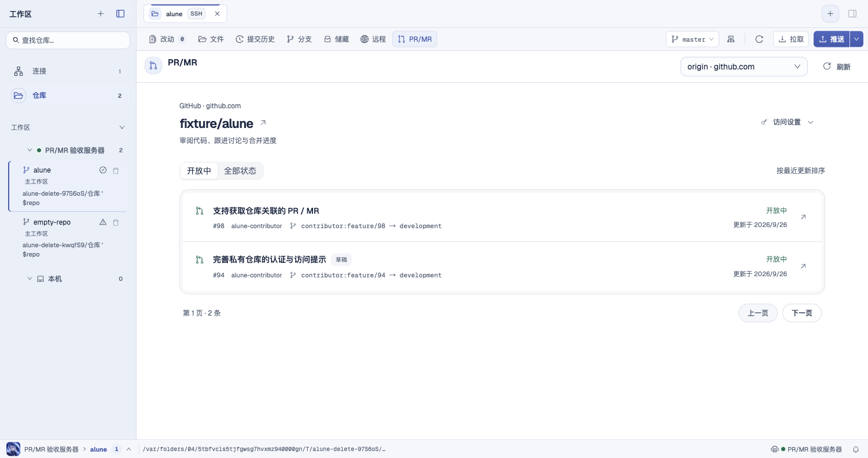Open PR #98 external link arrow

tap(803, 217)
